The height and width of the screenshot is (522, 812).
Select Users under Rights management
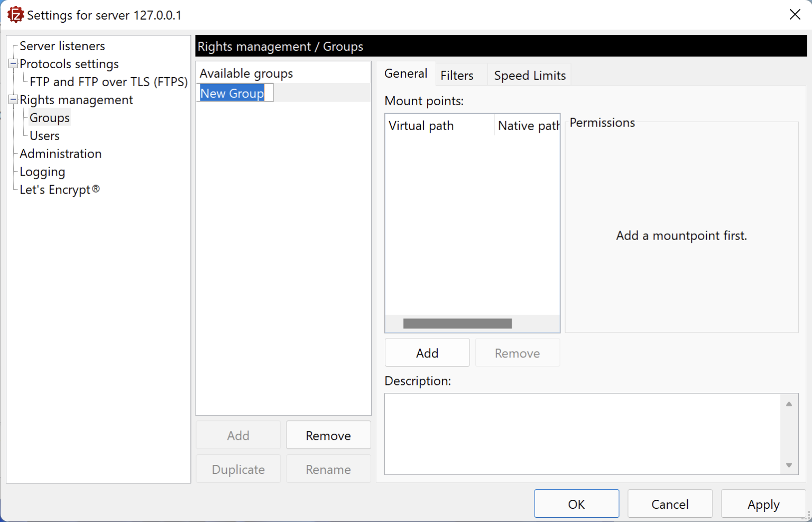43,135
